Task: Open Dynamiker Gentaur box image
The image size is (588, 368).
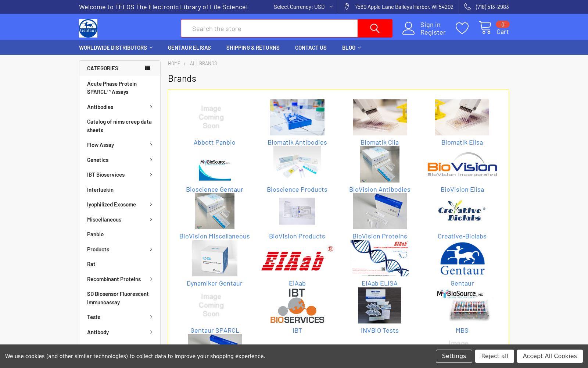Action: (215, 258)
